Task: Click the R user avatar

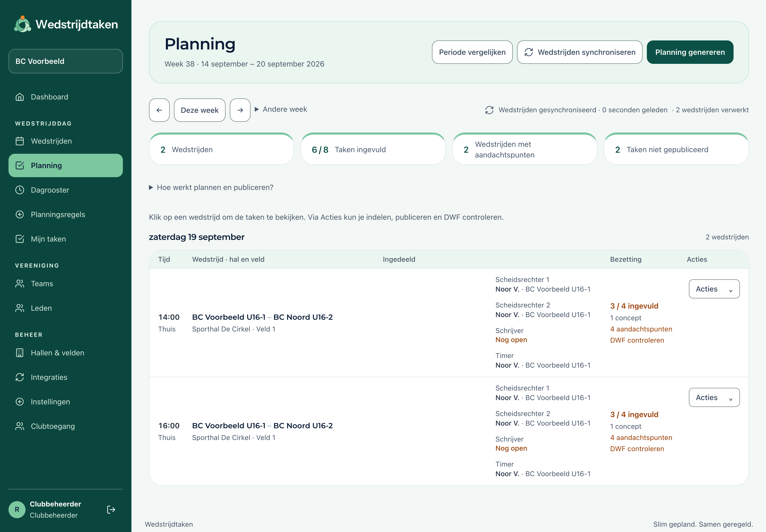Action: [x=17, y=510]
